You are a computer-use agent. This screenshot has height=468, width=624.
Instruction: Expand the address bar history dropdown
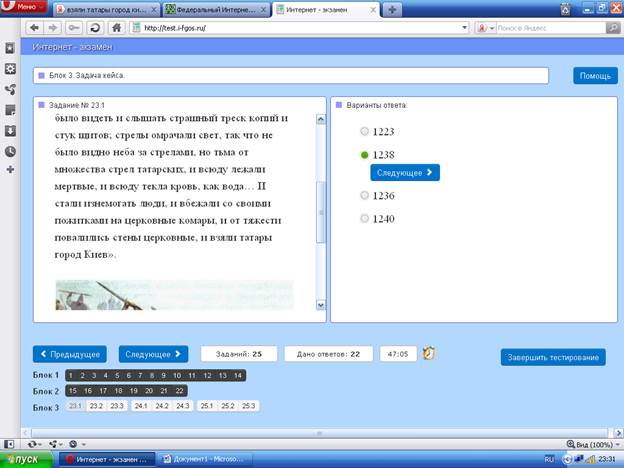(464, 28)
